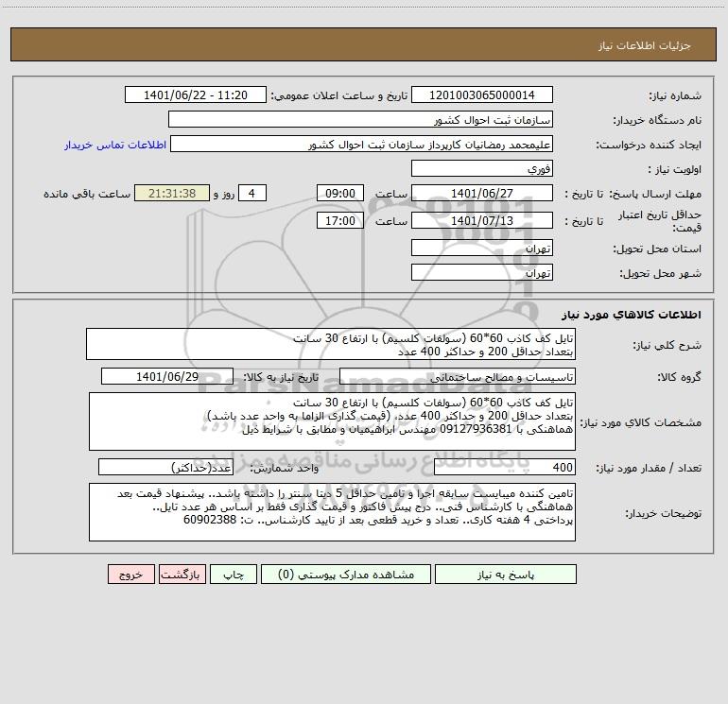728x704 pixels.
Task: Click the label 'گروه کالا:'
Action: point(680,377)
